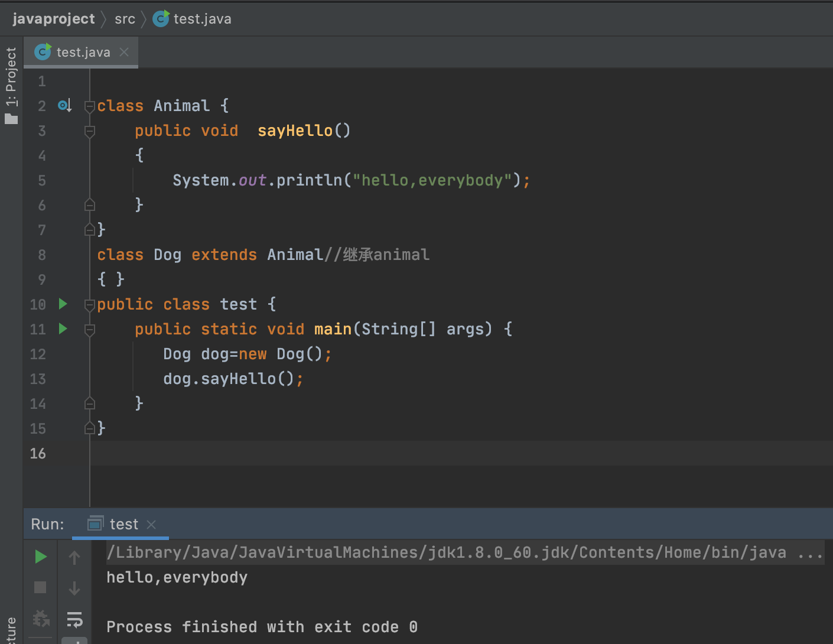Click javaproject in the breadcrumb path
This screenshot has width=833, height=644.
coord(54,19)
